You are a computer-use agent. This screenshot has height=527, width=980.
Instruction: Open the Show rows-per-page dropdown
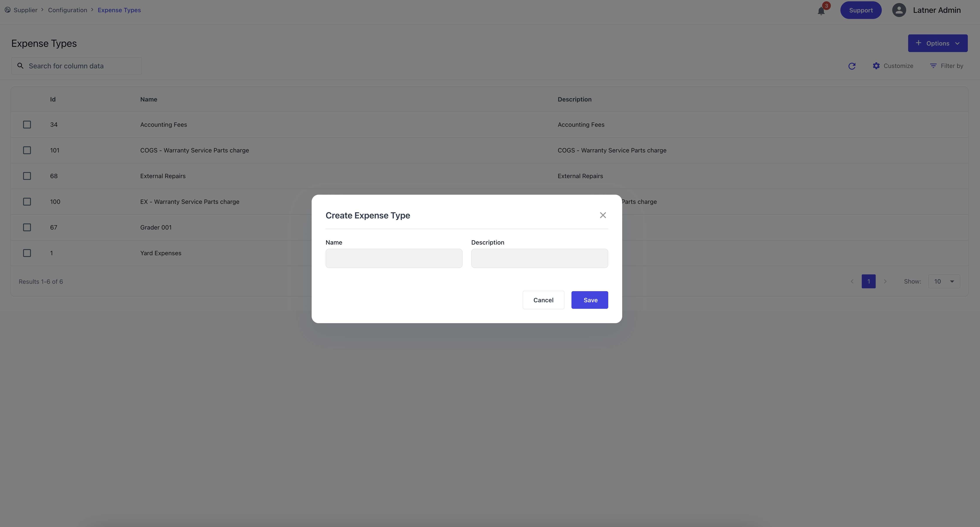click(x=944, y=282)
